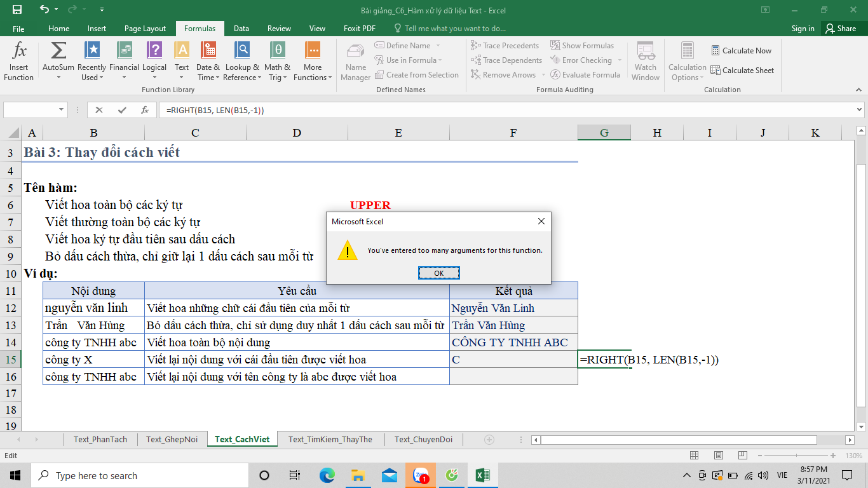Confirm formula with the Enter checkmark
This screenshot has height=488, width=868.
(122, 110)
